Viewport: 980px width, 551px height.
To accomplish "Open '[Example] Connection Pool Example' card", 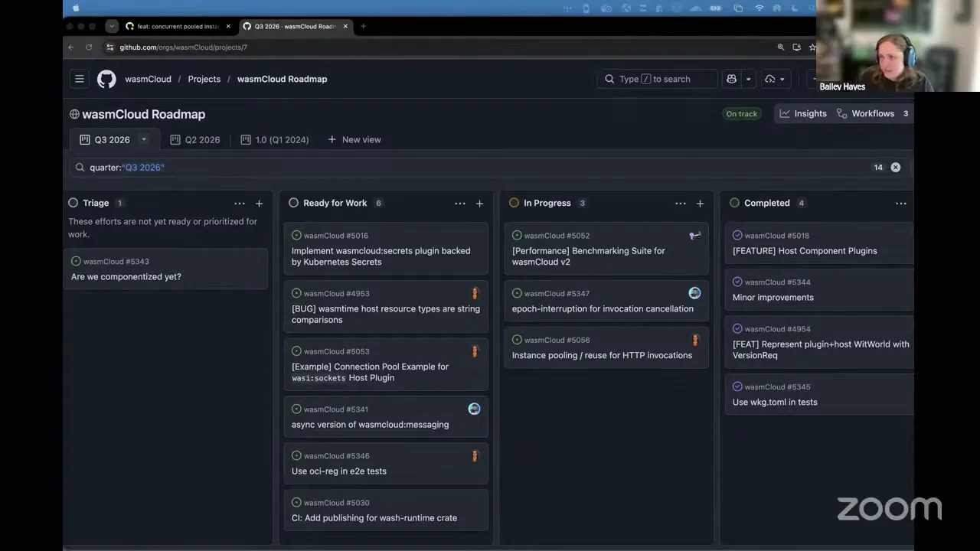I will click(x=370, y=372).
